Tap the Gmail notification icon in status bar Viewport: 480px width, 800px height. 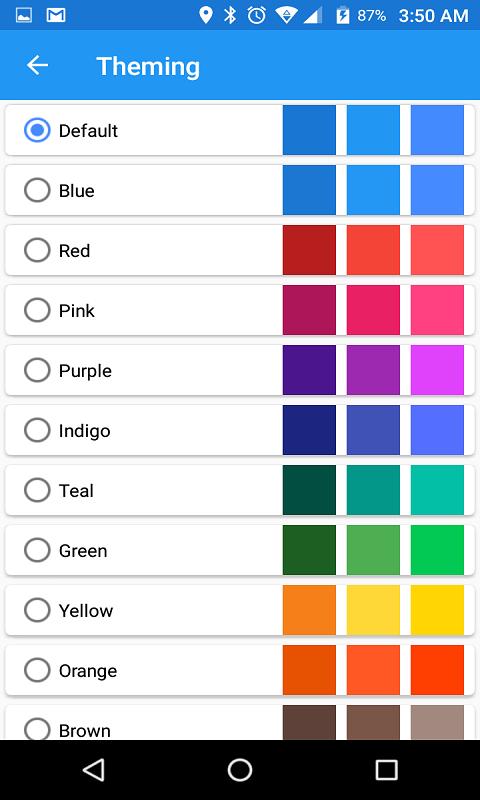coord(56,15)
